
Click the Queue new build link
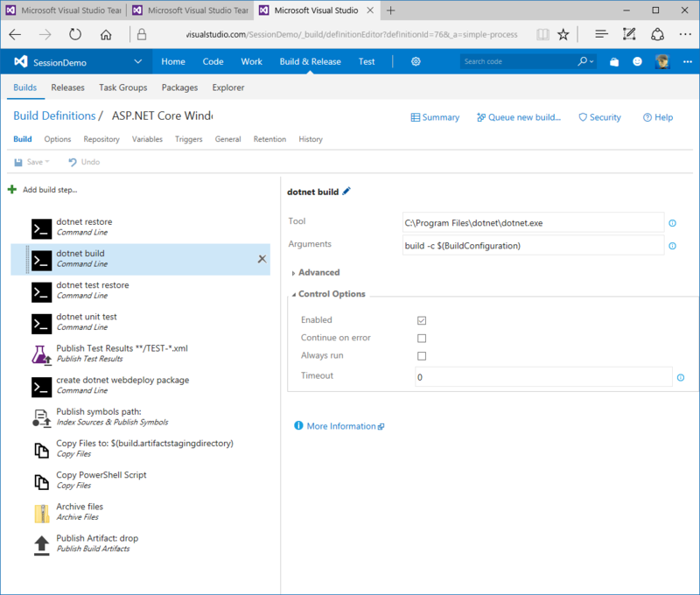coord(519,117)
